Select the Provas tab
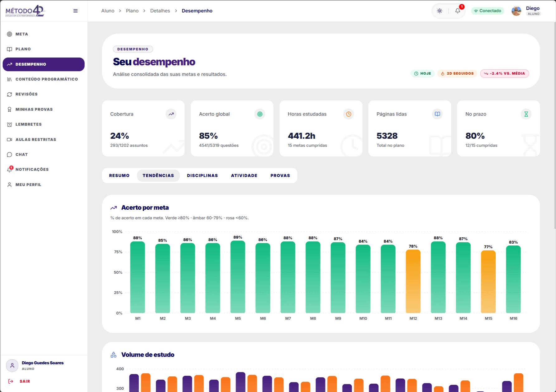The height and width of the screenshot is (392, 556). pos(280,175)
